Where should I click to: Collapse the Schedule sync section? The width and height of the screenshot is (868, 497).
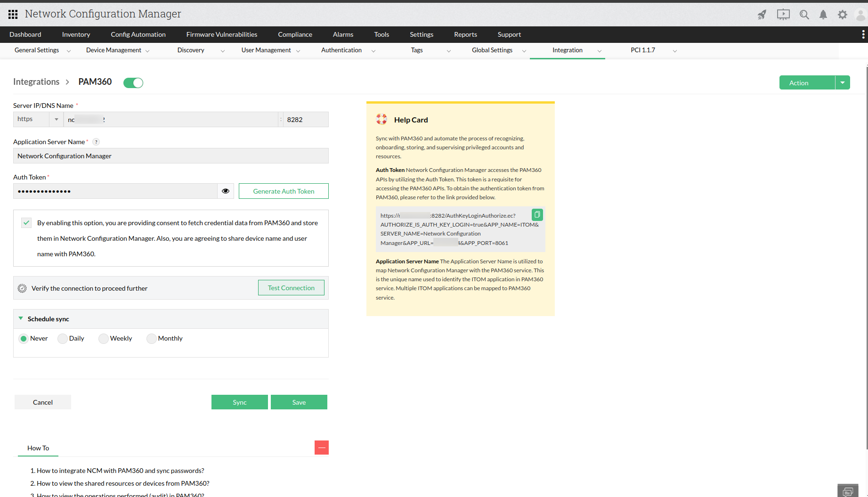21,318
